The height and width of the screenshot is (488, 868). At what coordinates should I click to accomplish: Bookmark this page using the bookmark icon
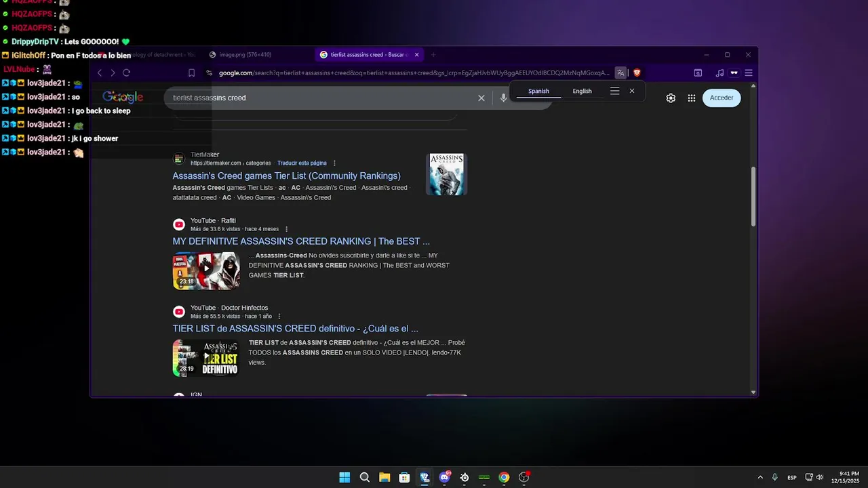(191, 73)
